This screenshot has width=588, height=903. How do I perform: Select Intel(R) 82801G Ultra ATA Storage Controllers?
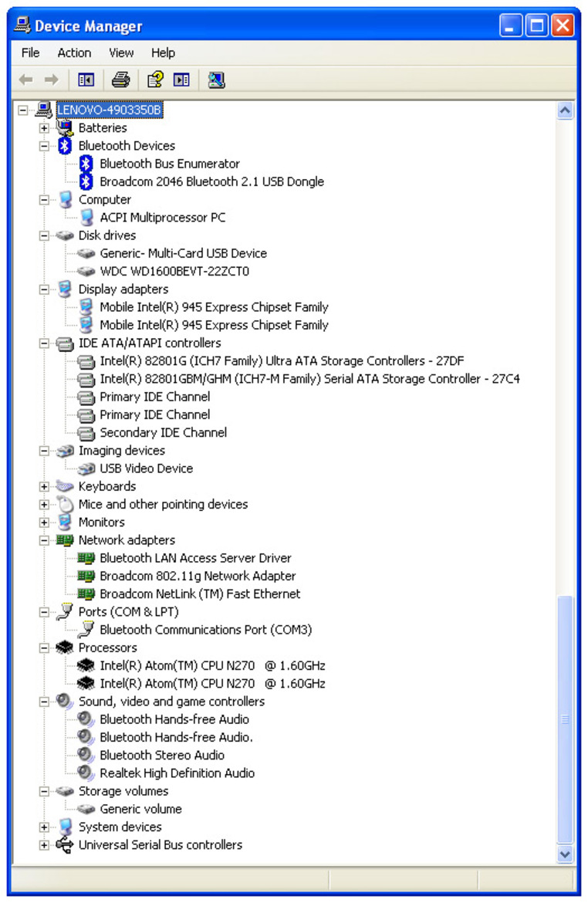pyautogui.click(x=282, y=361)
